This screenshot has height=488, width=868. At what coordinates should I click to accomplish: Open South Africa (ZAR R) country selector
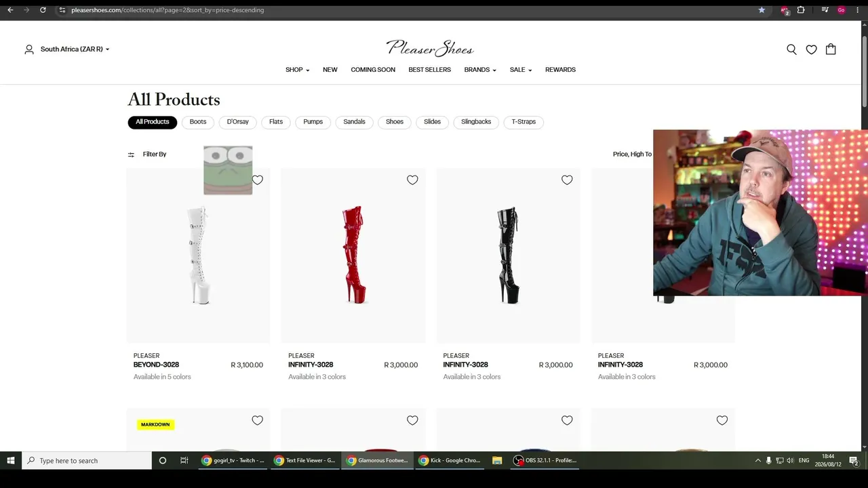click(75, 49)
